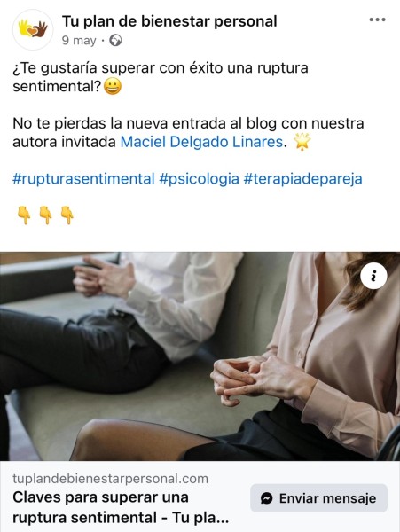Click the tuplandebienestarpersonal.com domain text
The width and height of the screenshot is (400, 532).
[110, 479]
